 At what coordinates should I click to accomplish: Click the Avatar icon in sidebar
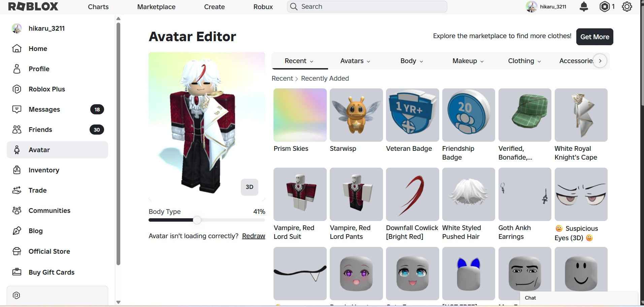coord(17,150)
